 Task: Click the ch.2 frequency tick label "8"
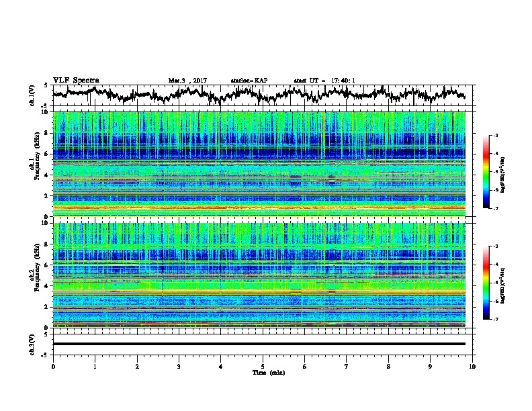point(47,244)
